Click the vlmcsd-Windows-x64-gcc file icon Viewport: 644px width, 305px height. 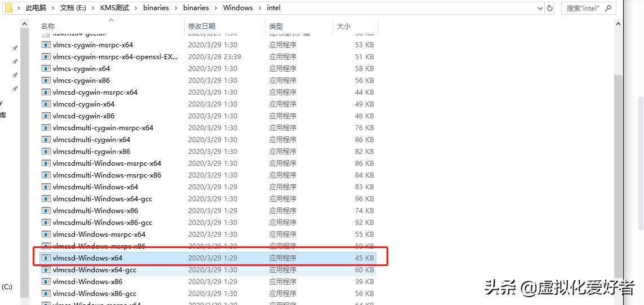tap(46, 270)
